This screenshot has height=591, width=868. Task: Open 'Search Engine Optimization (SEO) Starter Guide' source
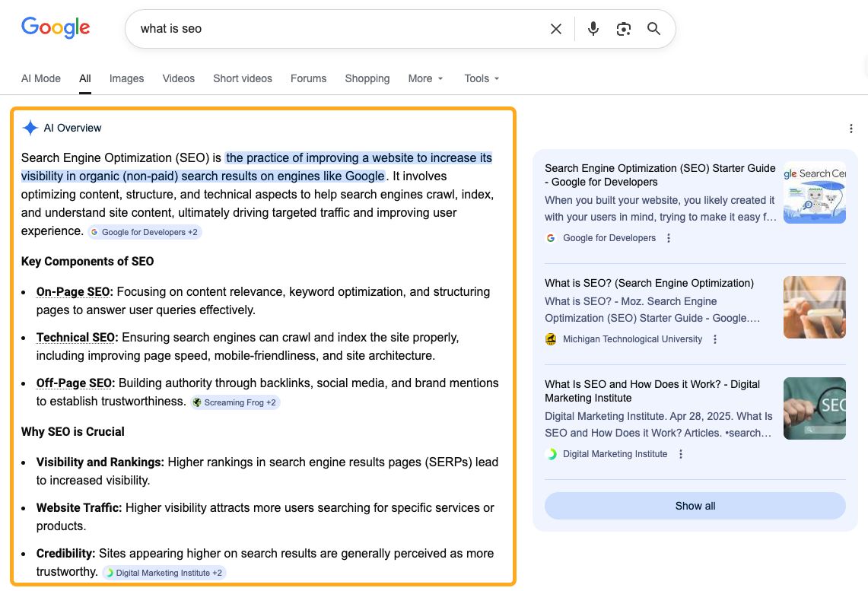pos(660,175)
